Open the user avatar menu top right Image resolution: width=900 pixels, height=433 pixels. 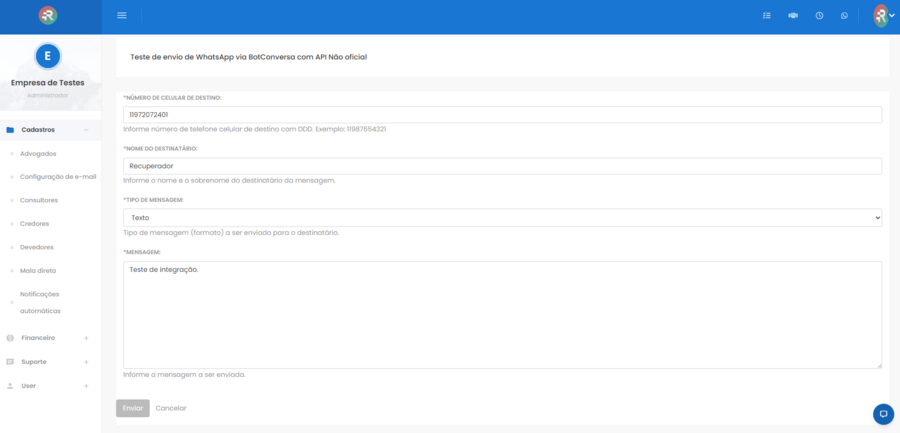coord(883,16)
